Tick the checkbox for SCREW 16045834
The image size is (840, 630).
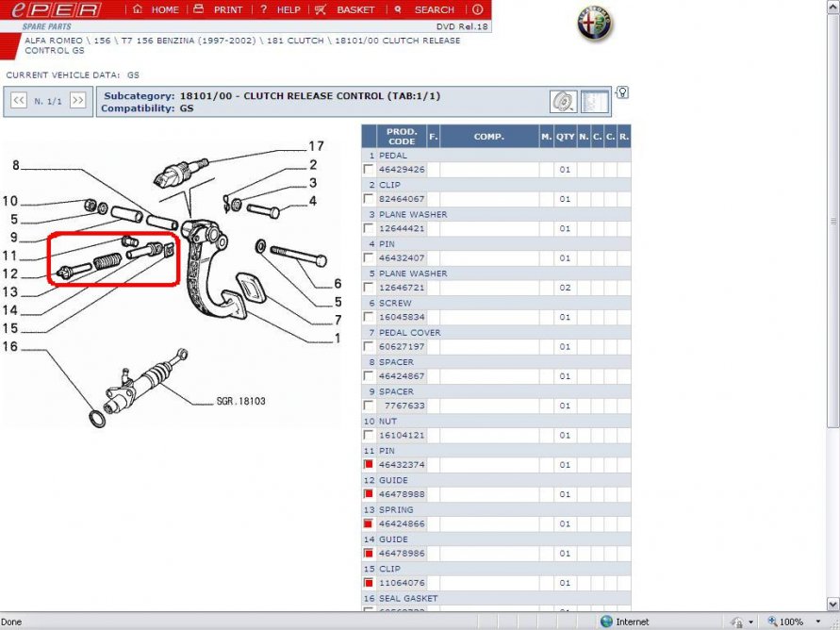coord(369,317)
